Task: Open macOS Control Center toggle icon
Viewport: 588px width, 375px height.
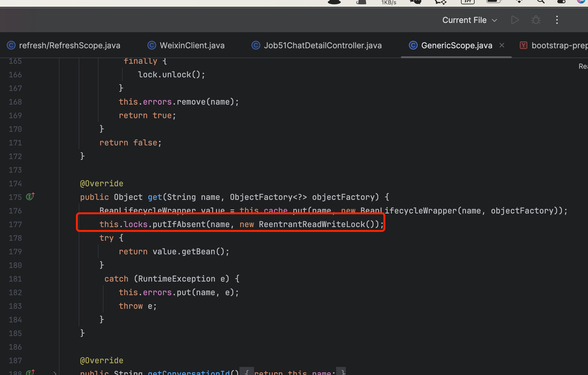Action: (x=561, y=2)
